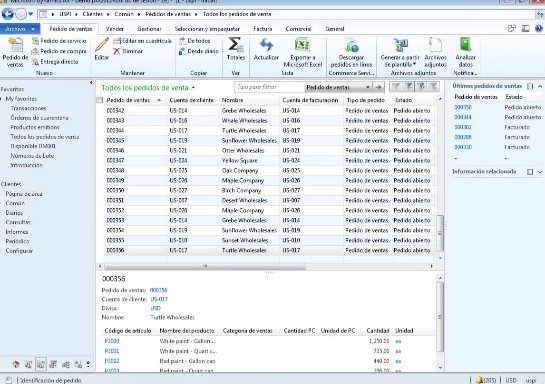Apply the filter arrow button
The width and height of the screenshot is (545, 384).
coord(379,87)
